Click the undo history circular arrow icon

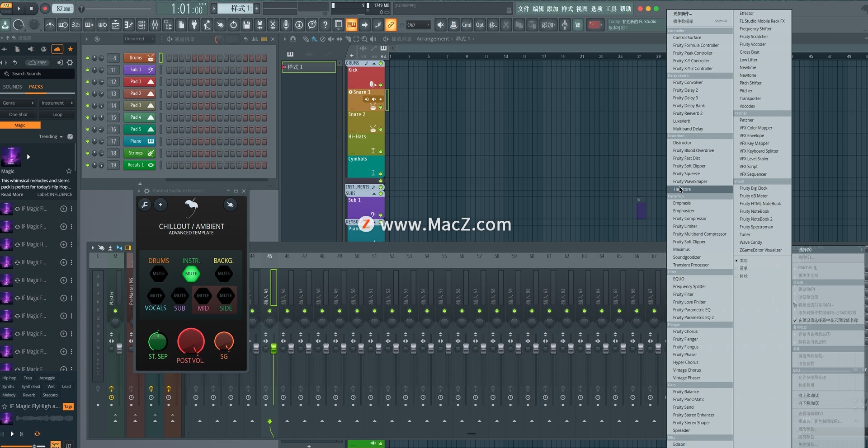233,25
